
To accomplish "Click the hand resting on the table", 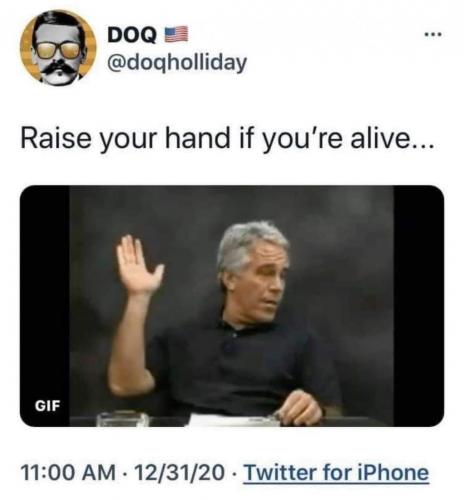I will tap(298, 408).
